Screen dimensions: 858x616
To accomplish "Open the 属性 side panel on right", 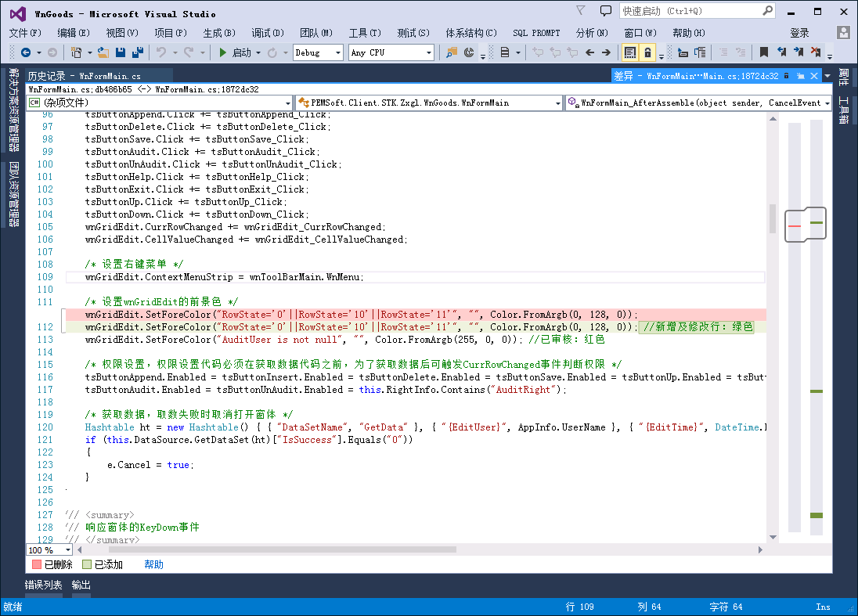I will [x=843, y=77].
